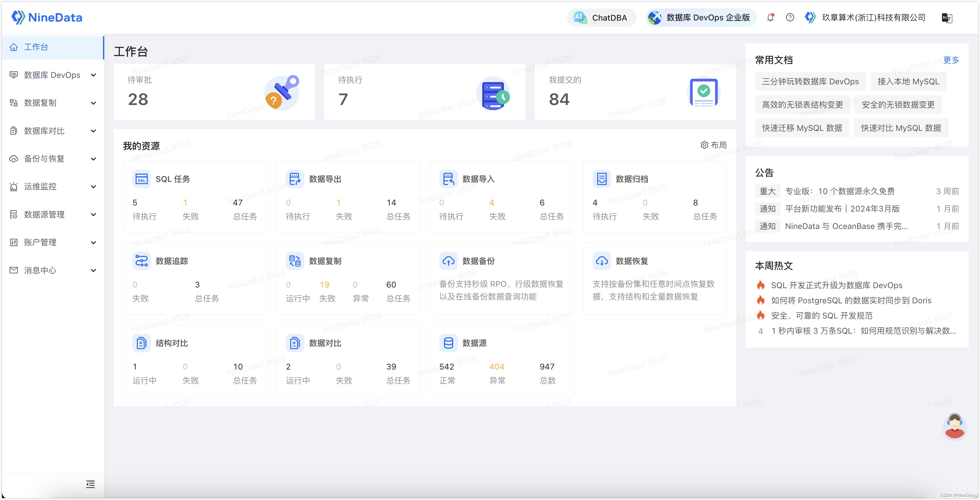Click the 数据源 database icon
980x500 pixels.
(448, 343)
